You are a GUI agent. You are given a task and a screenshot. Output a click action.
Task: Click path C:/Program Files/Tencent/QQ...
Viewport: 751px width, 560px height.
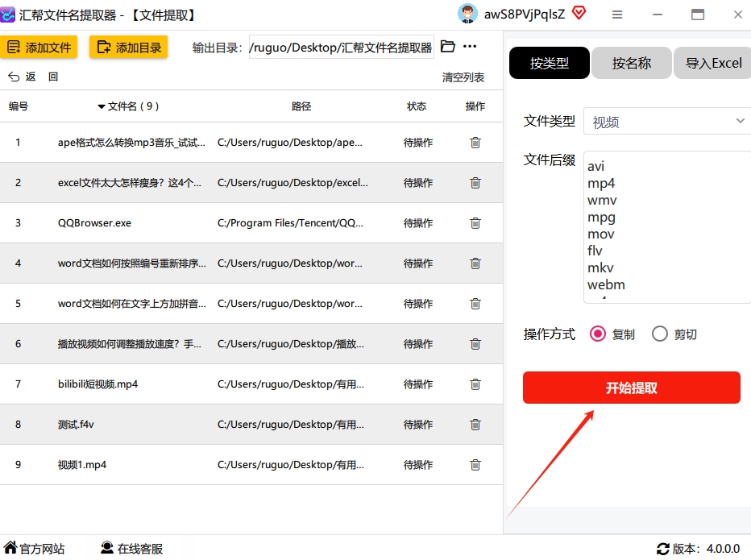click(x=290, y=222)
